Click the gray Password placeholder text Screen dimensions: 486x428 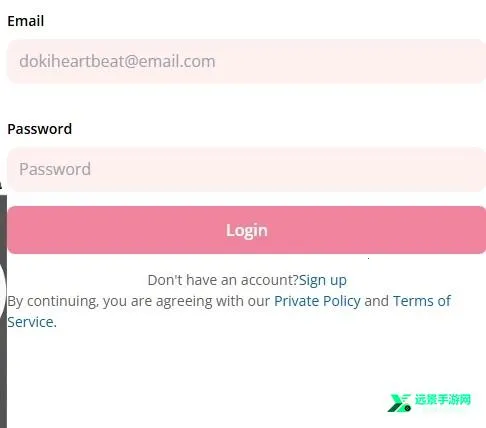55,169
